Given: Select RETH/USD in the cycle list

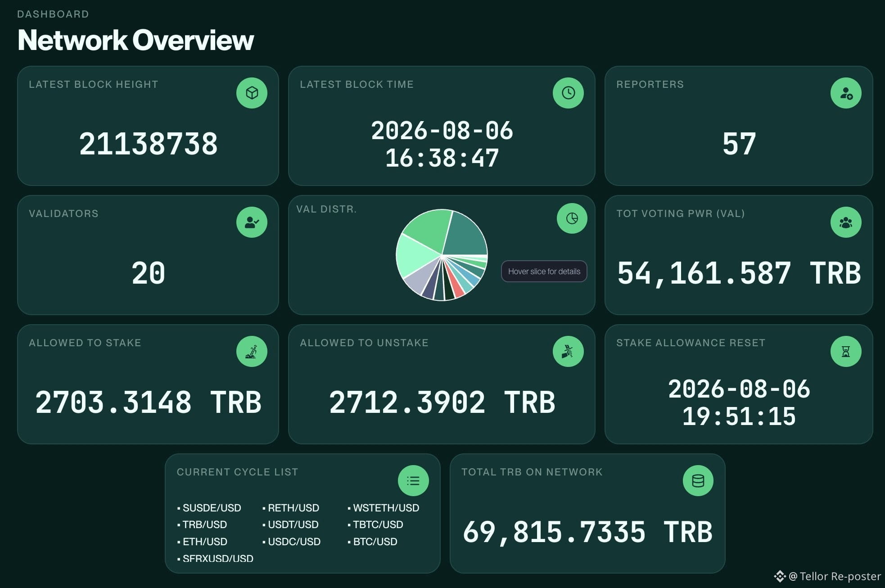Looking at the screenshot, I should click(x=293, y=508).
